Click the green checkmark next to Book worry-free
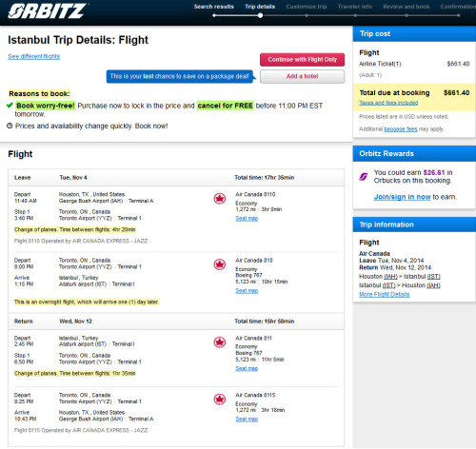 (x=10, y=106)
